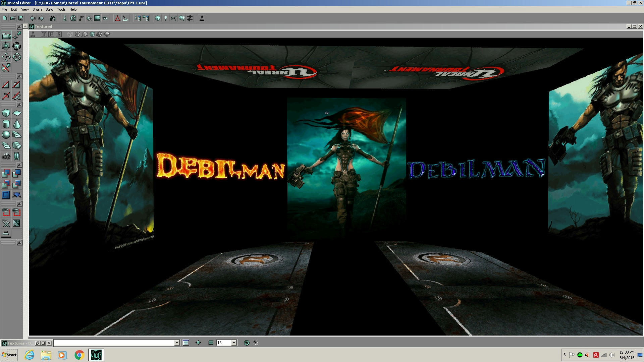Switch viewport to Textured mode cube
Image resolution: width=644 pixels, height=362 pixels.
(92, 34)
